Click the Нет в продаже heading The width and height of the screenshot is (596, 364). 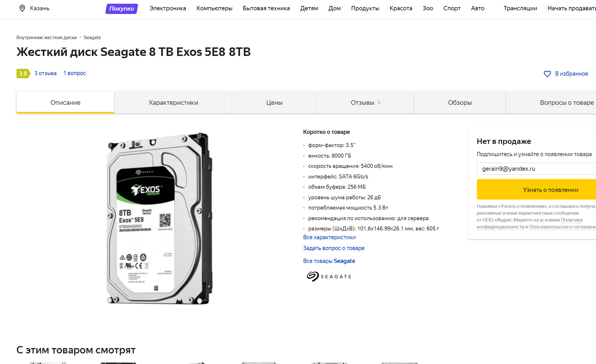tap(504, 141)
